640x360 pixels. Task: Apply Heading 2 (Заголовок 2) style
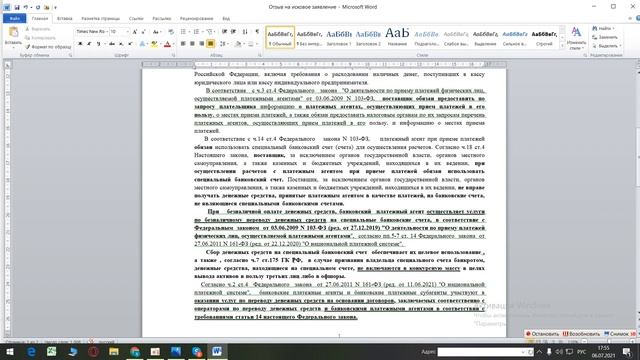(368, 37)
